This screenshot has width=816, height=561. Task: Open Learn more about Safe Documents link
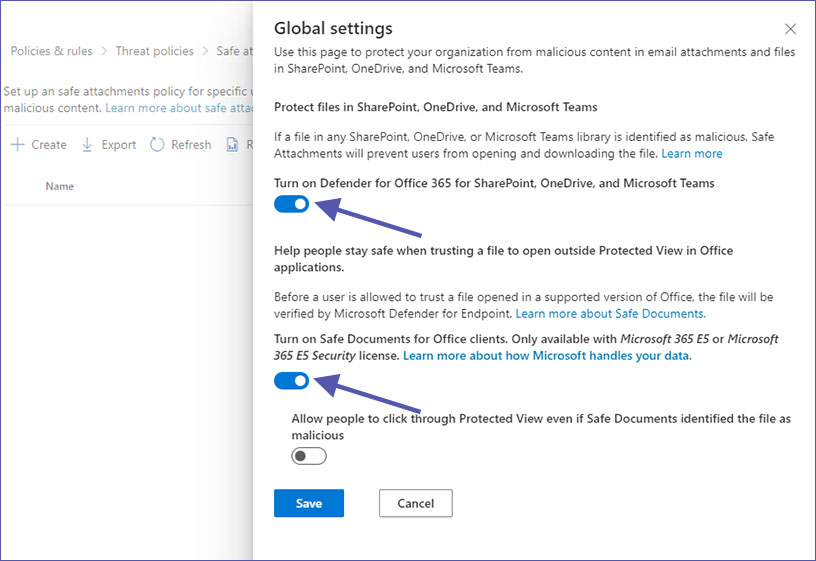(x=610, y=314)
